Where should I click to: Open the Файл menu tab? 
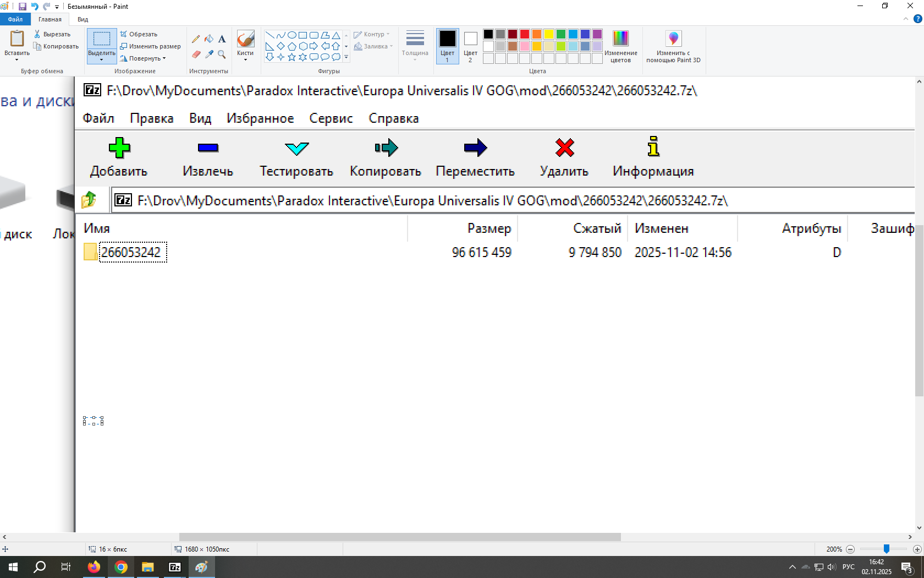[15, 19]
